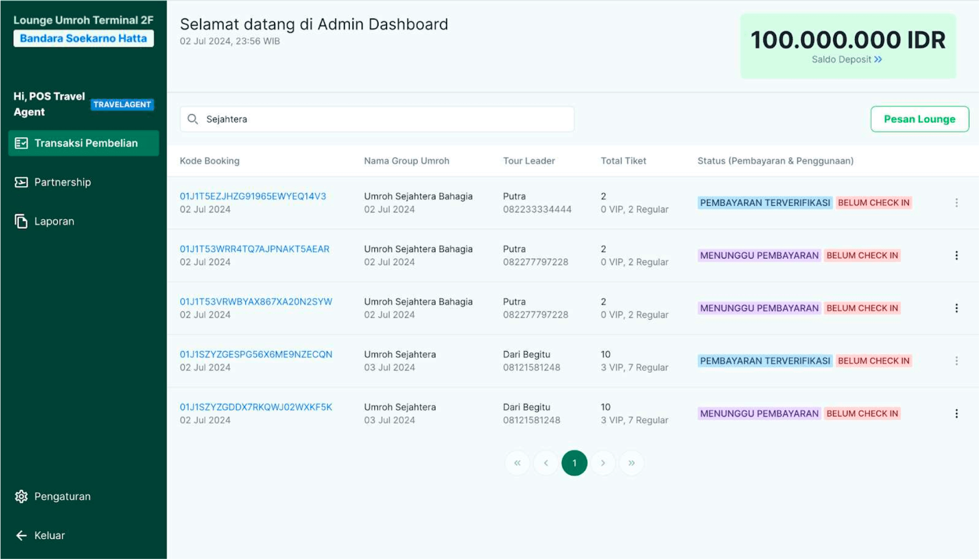Open booking 01J1SZYZGDDX7RKQWJ02WXKF5K
Image resolution: width=980 pixels, height=560 pixels.
point(256,407)
